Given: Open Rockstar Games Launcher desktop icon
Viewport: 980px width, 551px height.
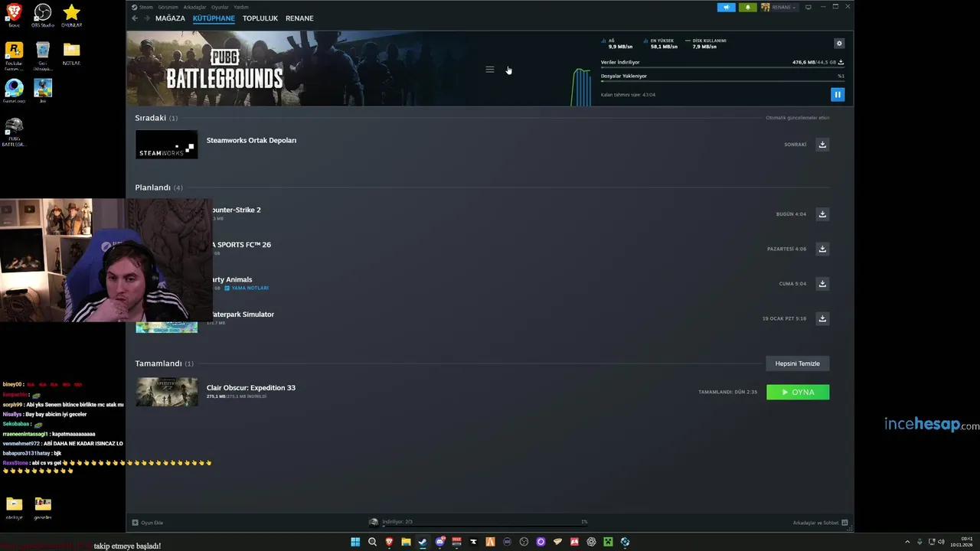Looking at the screenshot, I should point(14,55).
